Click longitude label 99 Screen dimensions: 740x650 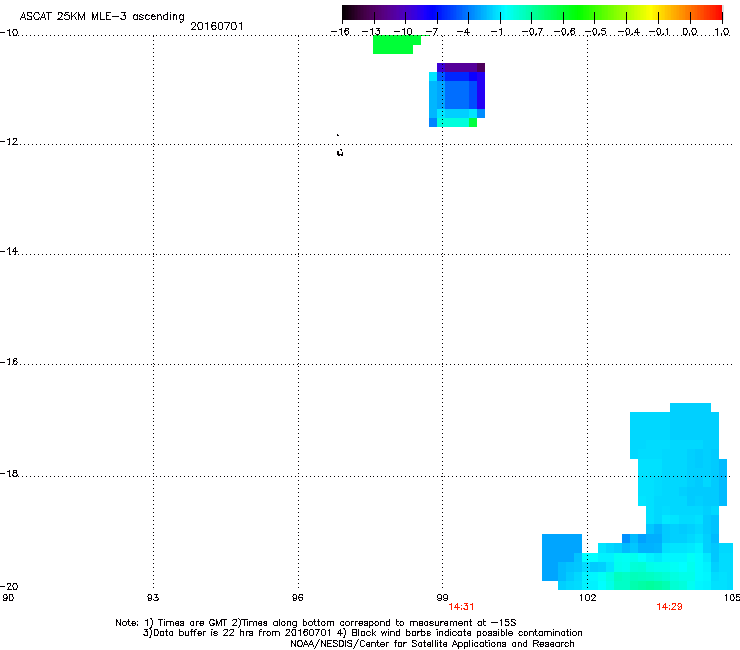442,598
